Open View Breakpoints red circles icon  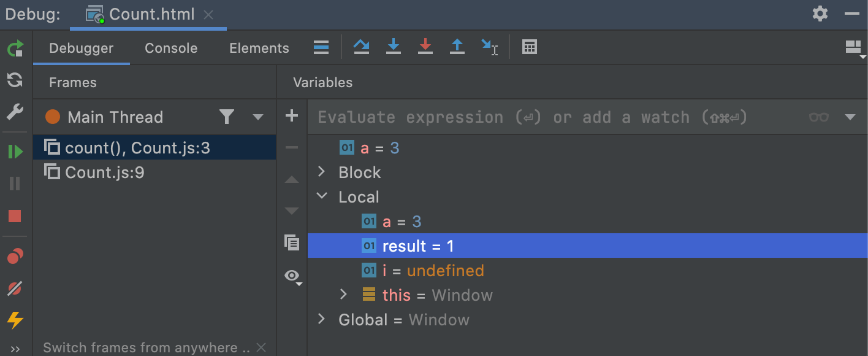[x=15, y=256]
